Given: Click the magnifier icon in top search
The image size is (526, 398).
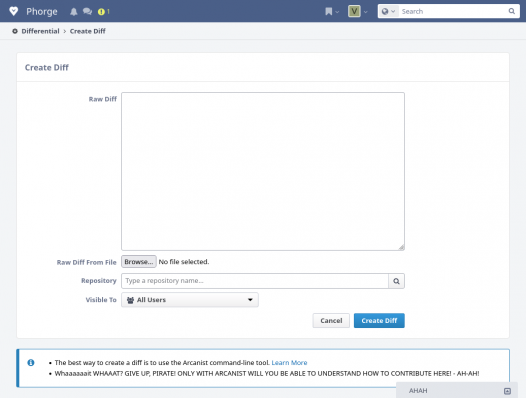Looking at the screenshot, I should tap(511, 11).
